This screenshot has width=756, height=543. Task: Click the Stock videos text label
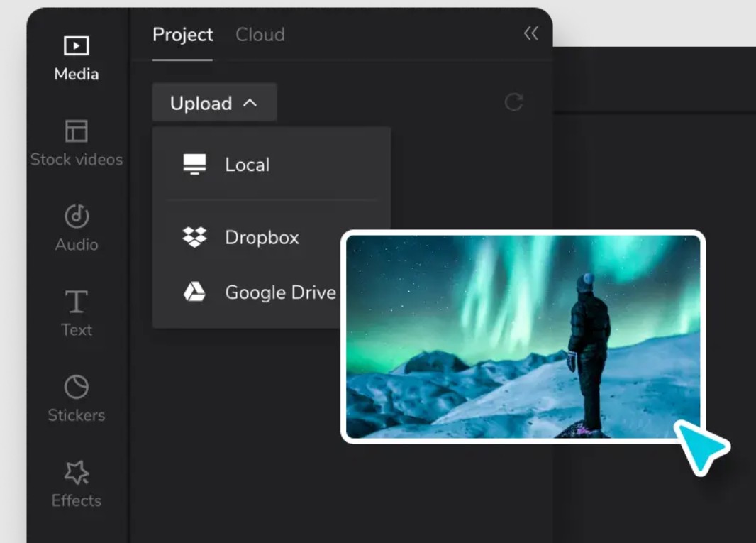click(x=76, y=160)
